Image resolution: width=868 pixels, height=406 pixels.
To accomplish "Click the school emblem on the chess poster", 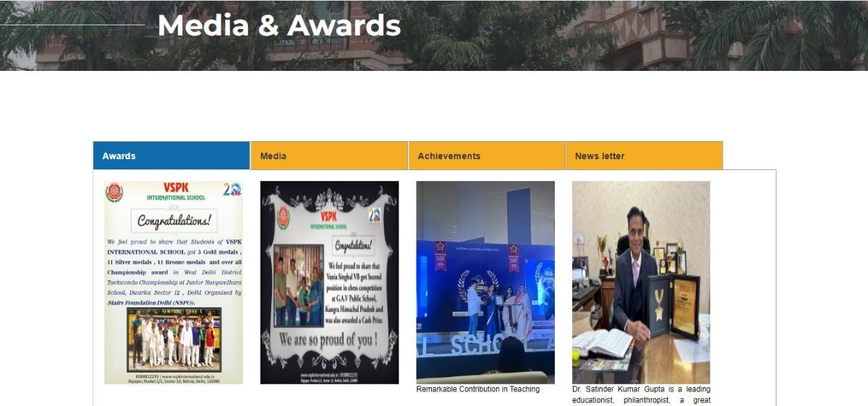I will [283, 218].
